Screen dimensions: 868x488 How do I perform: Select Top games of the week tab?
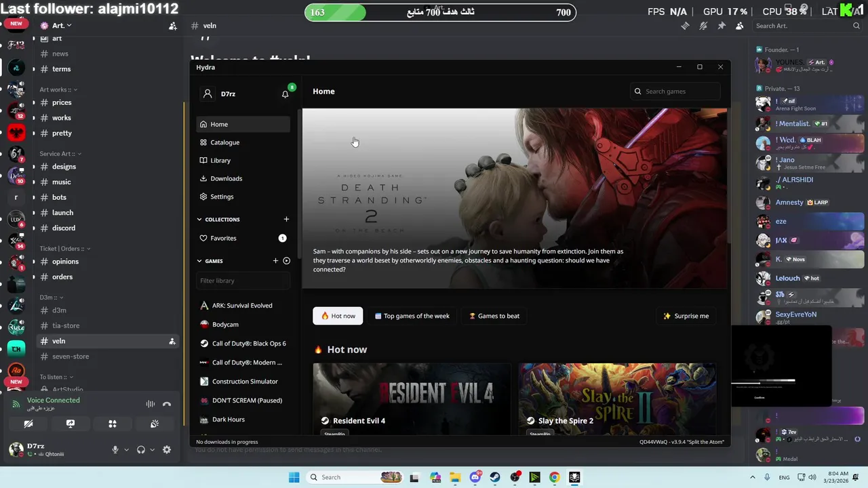[x=412, y=316]
